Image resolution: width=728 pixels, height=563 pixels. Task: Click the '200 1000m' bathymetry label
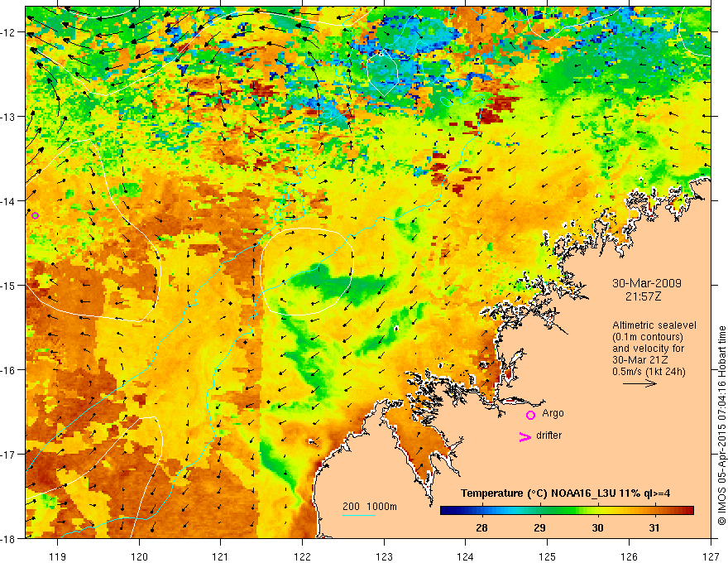coord(370,507)
